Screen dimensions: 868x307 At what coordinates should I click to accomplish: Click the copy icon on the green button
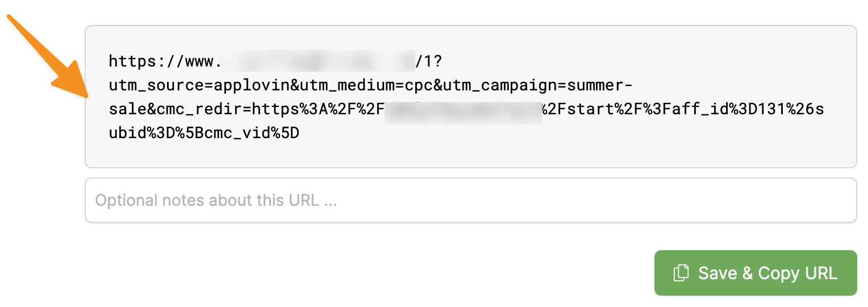click(681, 273)
